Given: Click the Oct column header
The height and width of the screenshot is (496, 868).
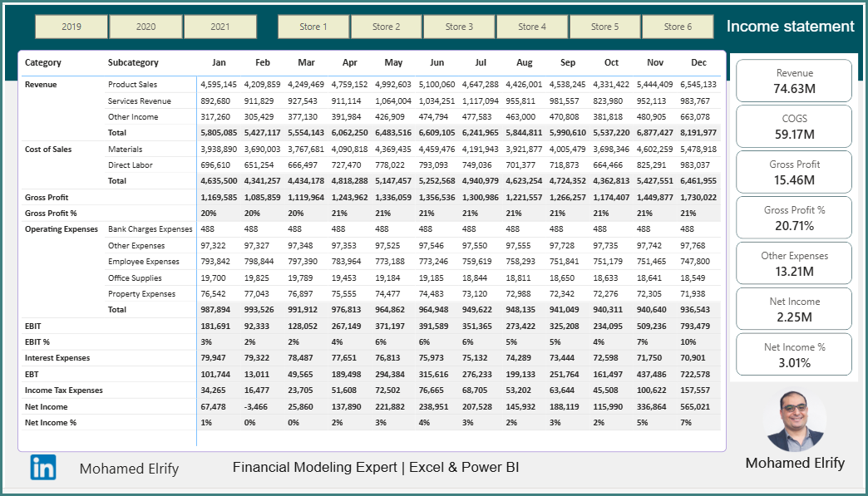Looking at the screenshot, I should click(612, 62).
